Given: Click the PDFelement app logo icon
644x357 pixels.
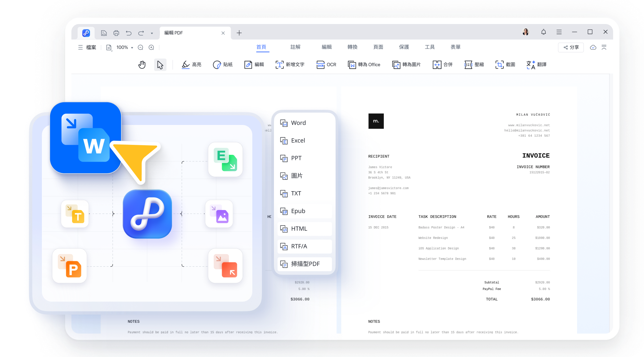Looking at the screenshot, I should coord(86,33).
